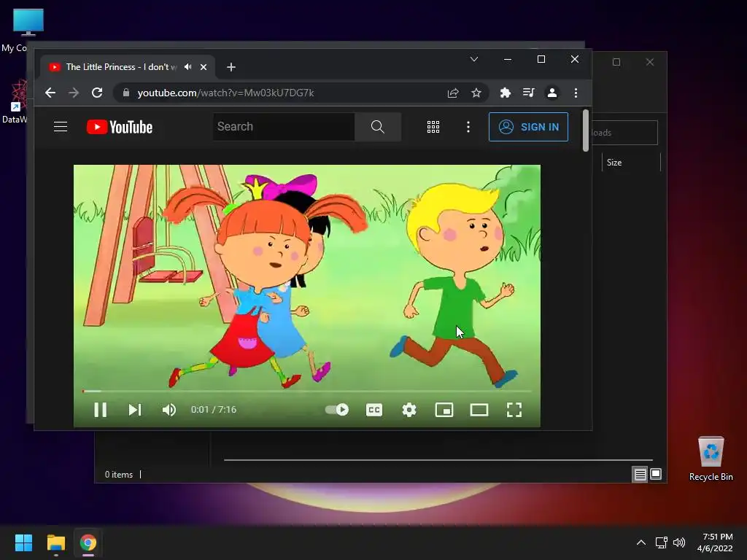
Task: Open Chrome extensions puzzle icon
Action: 506,93
